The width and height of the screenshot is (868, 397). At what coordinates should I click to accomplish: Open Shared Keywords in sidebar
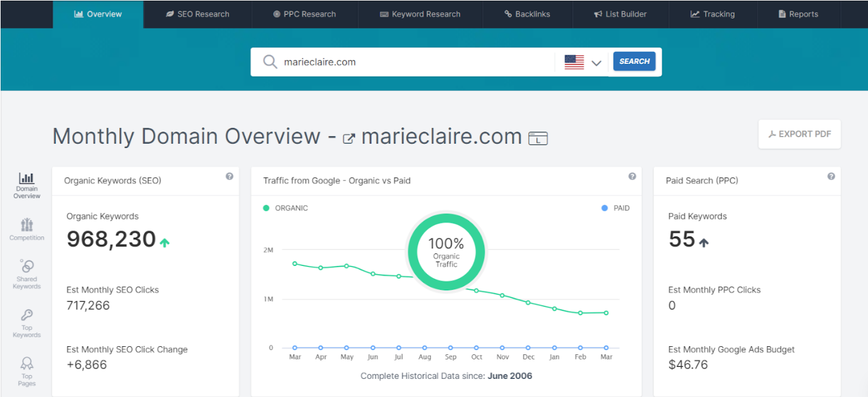point(27,275)
